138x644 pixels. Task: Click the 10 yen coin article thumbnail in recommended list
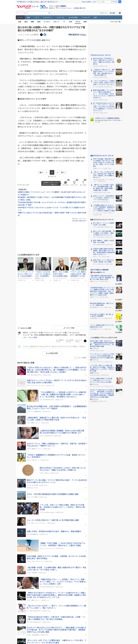(x=28, y=470)
